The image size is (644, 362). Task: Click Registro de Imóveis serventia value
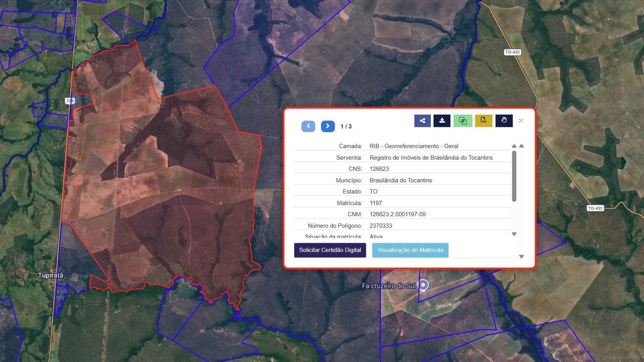(431, 158)
